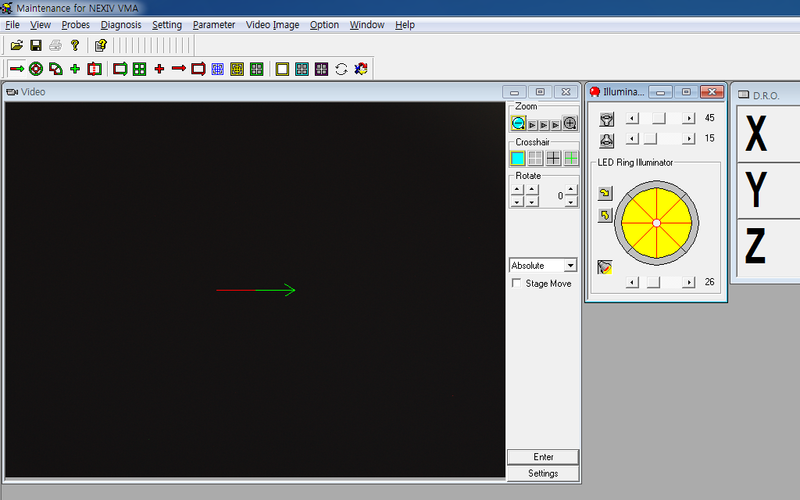Click the open folder toolbar icon

point(16,45)
